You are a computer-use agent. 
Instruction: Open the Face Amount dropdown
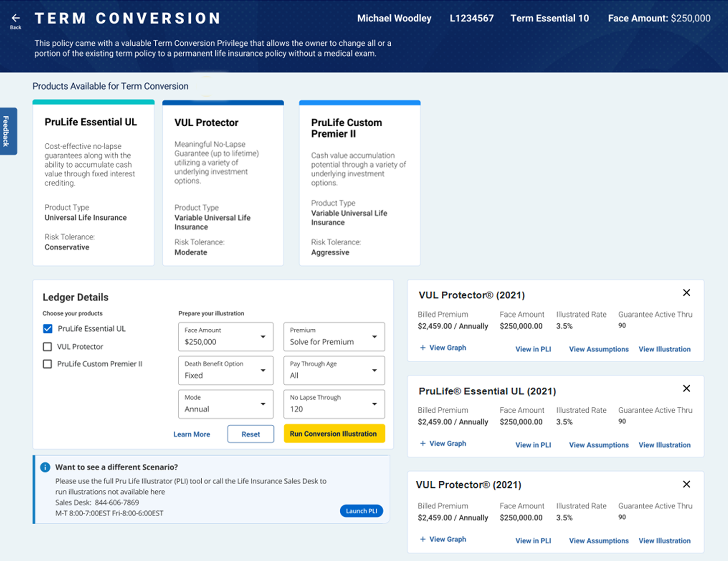pyautogui.click(x=226, y=337)
